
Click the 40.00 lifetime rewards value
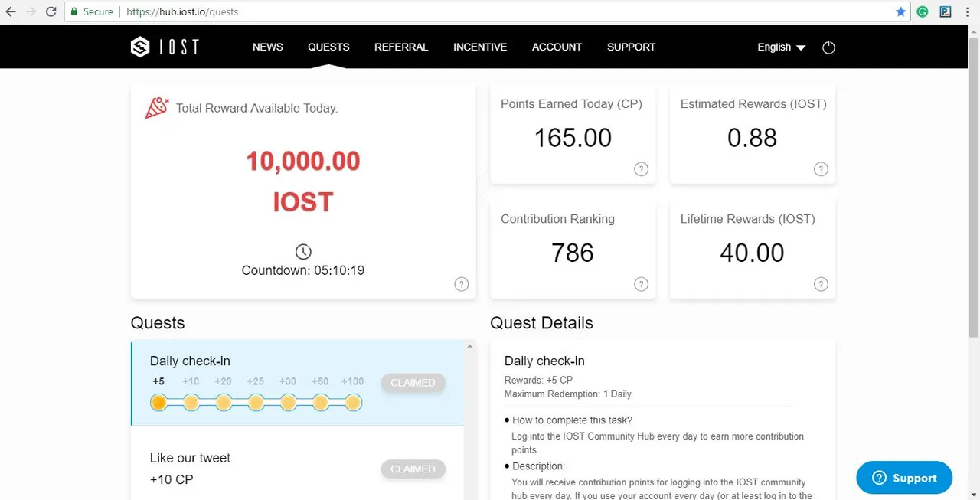pyautogui.click(x=752, y=253)
